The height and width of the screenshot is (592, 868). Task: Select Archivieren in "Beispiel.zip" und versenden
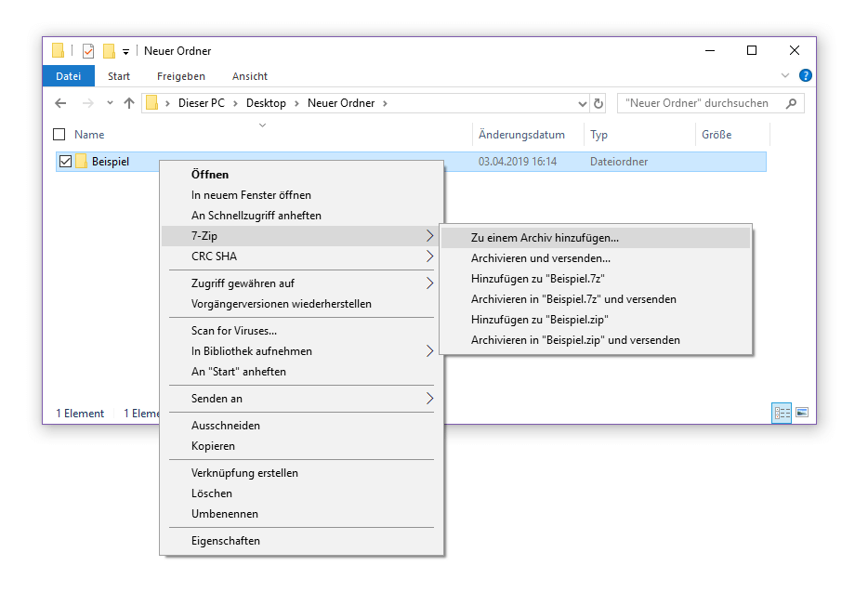click(x=596, y=340)
